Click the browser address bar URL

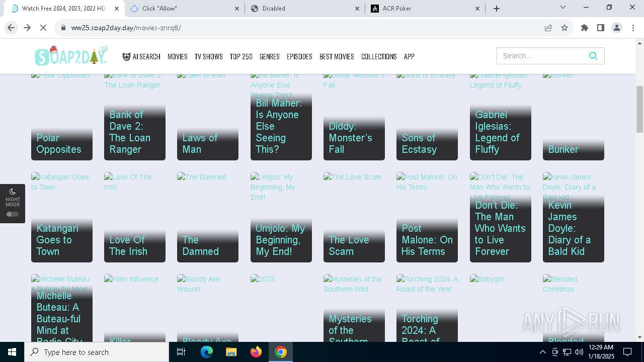[x=126, y=28]
